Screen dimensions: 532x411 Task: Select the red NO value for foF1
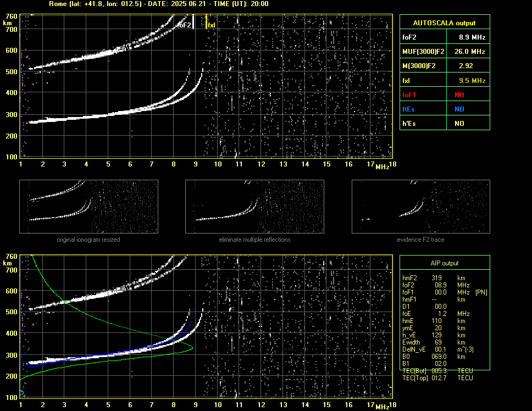[x=459, y=95]
